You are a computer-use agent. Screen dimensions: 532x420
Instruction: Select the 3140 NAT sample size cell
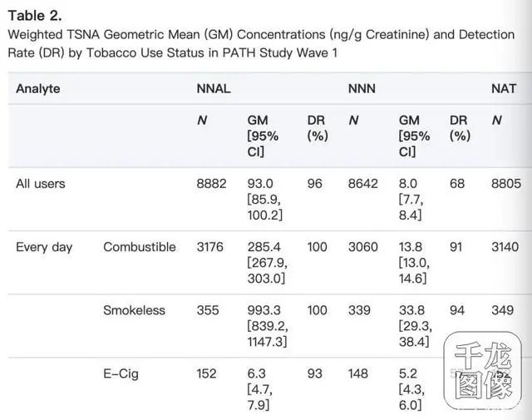pyautogui.click(x=507, y=247)
